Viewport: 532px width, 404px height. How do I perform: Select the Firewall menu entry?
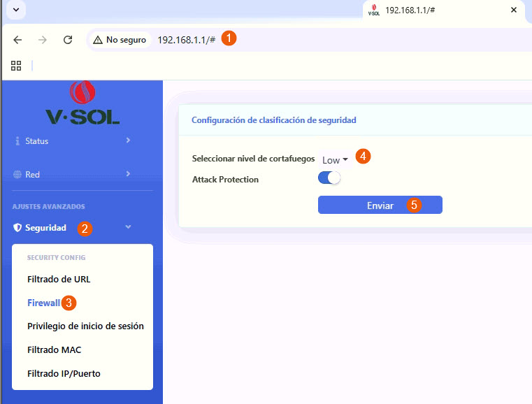click(43, 303)
